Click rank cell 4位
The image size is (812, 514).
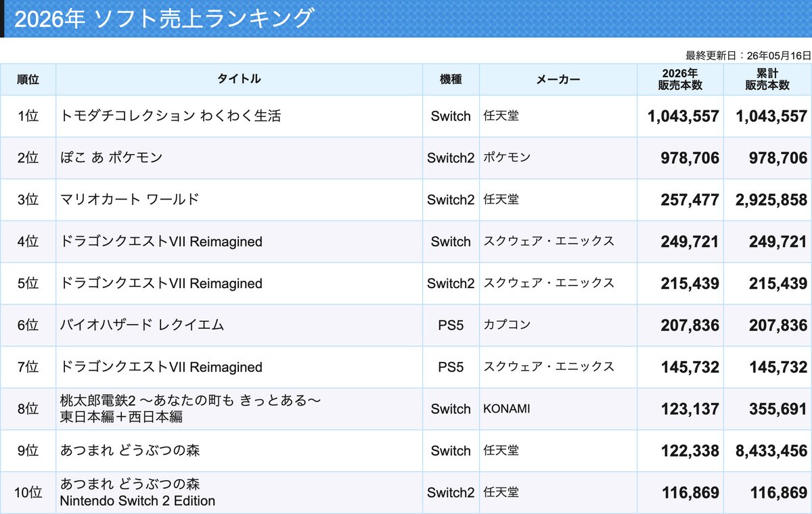28,241
